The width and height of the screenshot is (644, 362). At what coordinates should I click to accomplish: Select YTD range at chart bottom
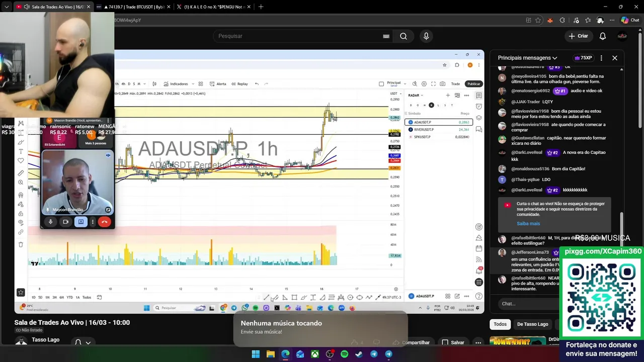click(x=69, y=297)
